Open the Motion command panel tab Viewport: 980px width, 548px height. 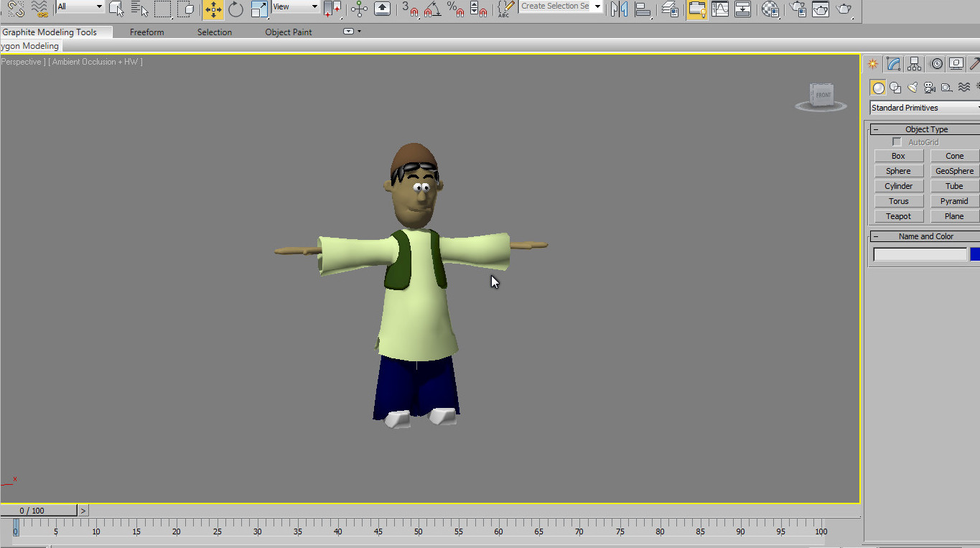[936, 64]
